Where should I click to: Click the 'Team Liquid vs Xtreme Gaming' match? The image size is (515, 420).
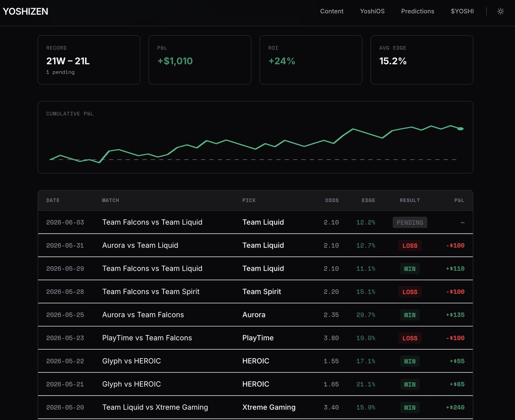155,407
